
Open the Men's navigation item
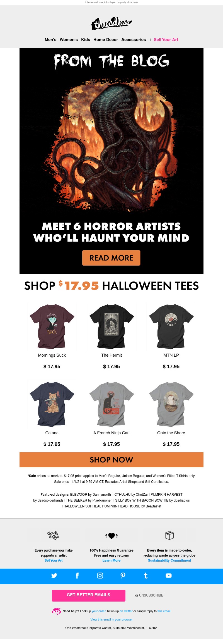(x=50, y=40)
